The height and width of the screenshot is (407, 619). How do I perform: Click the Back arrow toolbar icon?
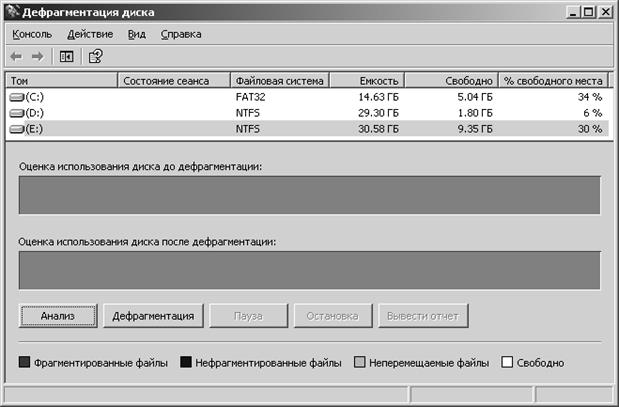coord(16,57)
